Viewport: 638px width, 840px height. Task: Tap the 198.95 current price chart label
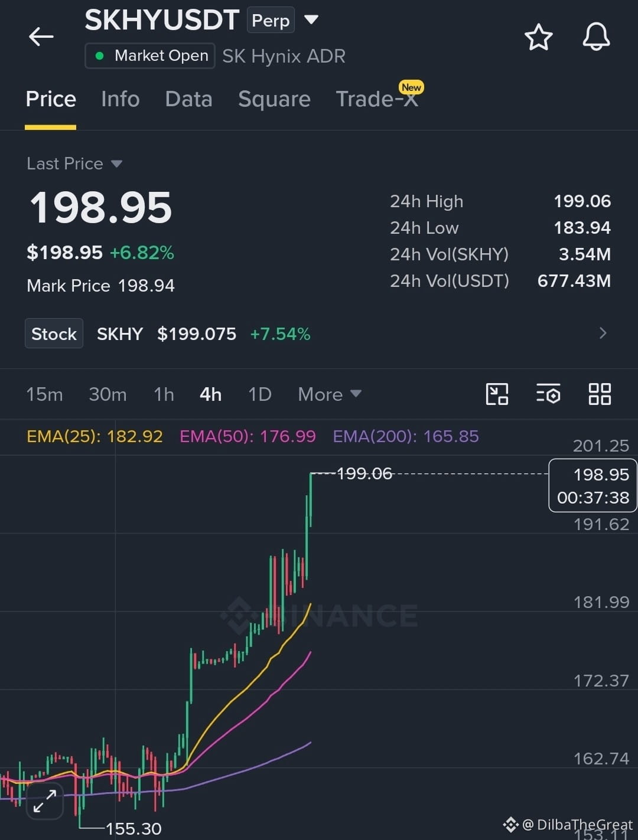[593, 485]
